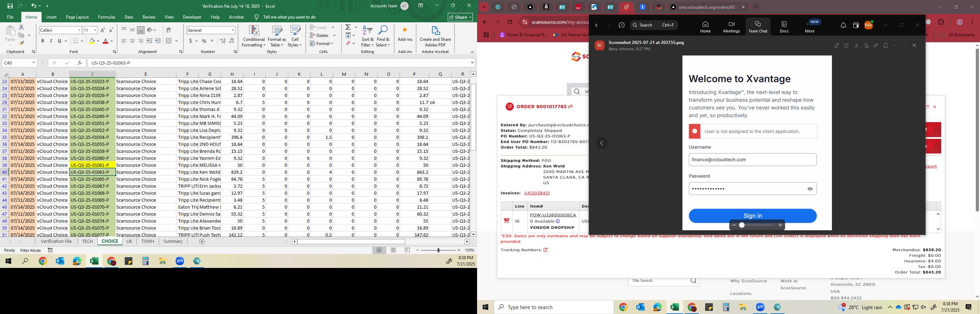Apply percent style to cell

tap(204, 41)
